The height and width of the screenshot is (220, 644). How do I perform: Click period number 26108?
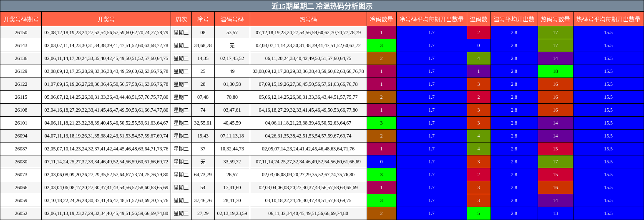point(21,110)
